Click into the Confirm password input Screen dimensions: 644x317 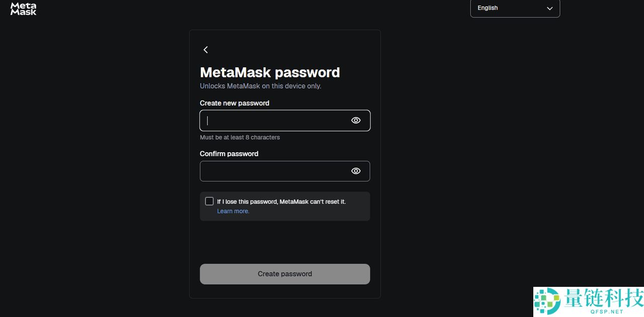click(x=274, y=171)
